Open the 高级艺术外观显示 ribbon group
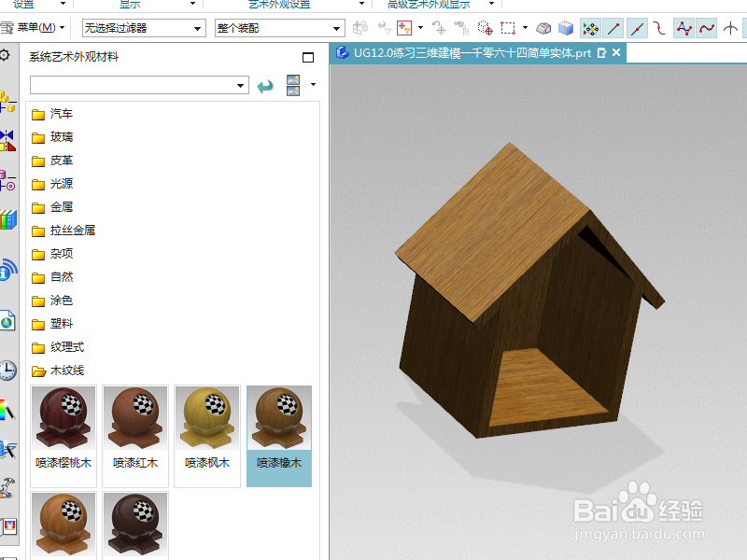Screen dimensions: 747x560 point(429,5)
